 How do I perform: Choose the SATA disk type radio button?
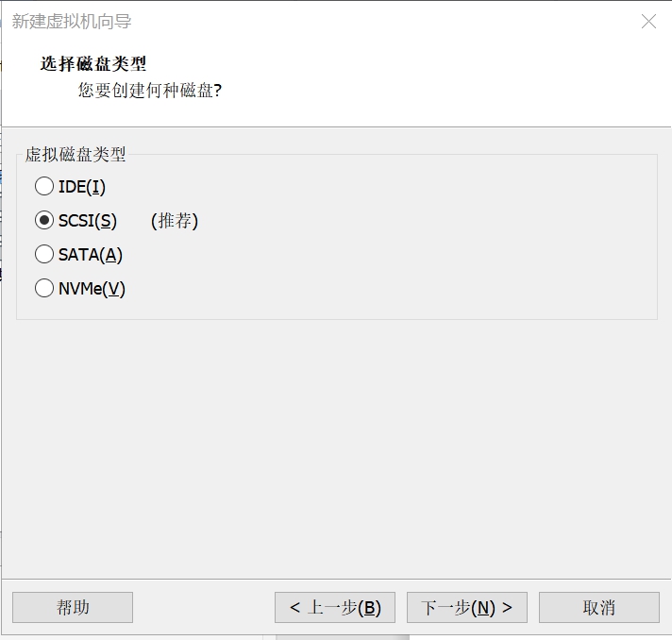[x=44, y=254]
